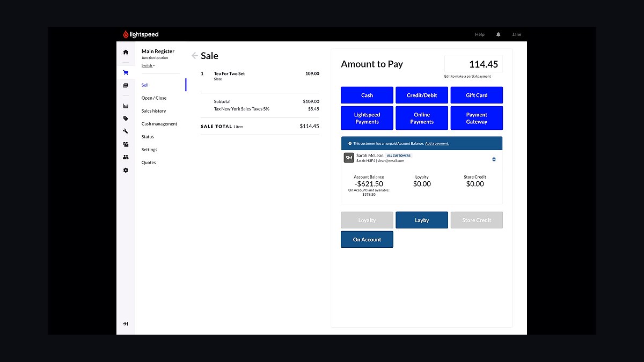Open the price tag Products icon
The width and height of the screenshot is (644, 362).
[126, 119]
